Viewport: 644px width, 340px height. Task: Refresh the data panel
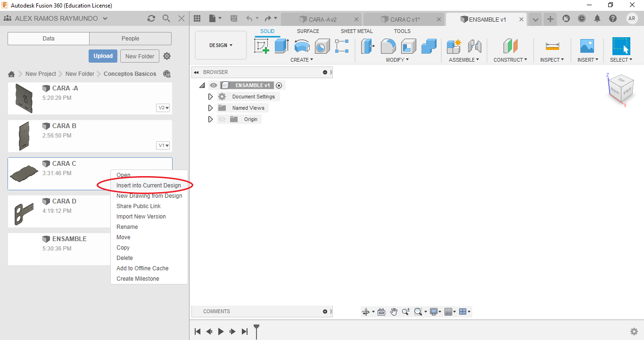tap(151, 18)
